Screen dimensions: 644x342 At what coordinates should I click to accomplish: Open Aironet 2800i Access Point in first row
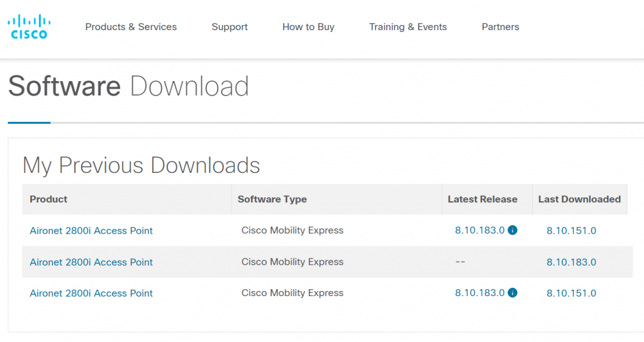(91, 231)
